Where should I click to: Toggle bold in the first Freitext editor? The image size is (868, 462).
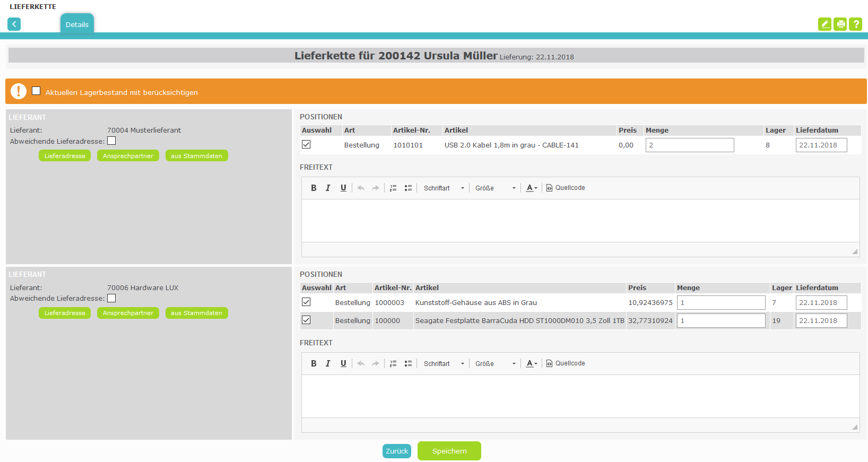coord(314,188)
